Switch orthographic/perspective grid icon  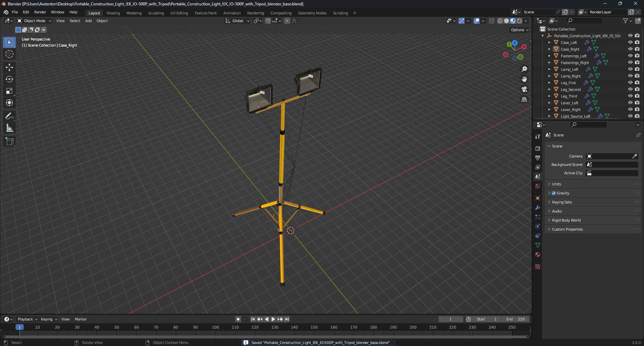(524, 99)
